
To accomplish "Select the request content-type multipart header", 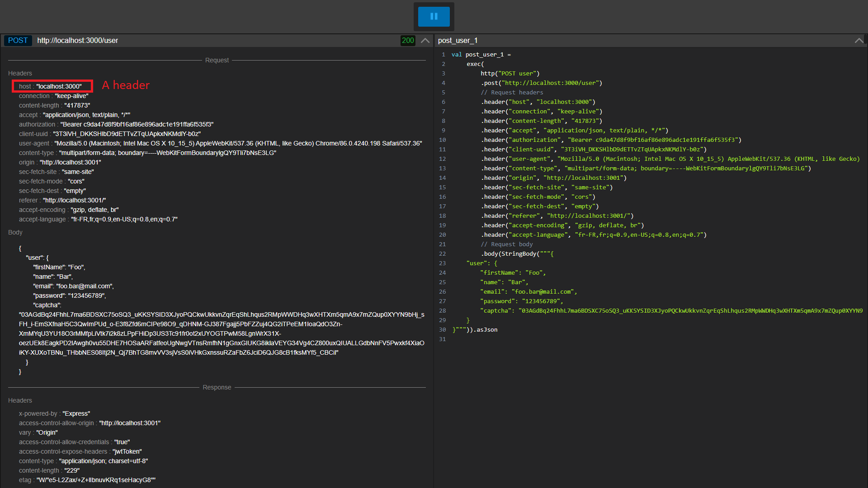I will point(147,153).
